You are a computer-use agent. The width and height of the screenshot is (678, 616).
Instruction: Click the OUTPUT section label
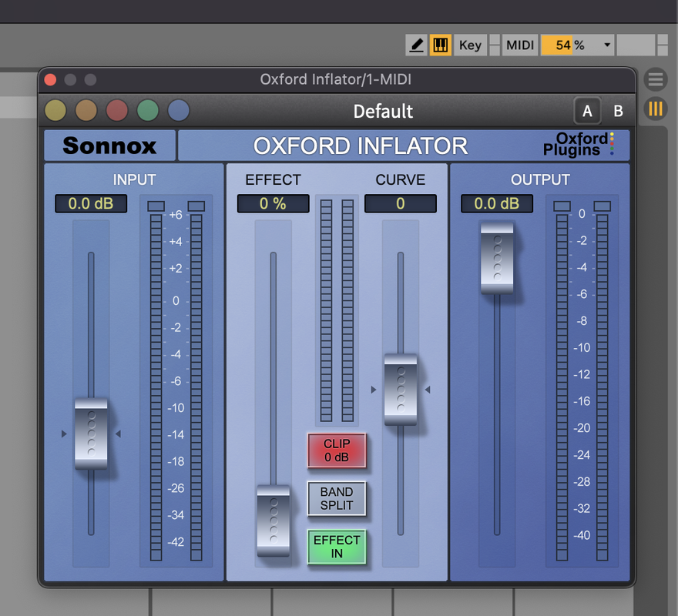[x=540, y=180]
